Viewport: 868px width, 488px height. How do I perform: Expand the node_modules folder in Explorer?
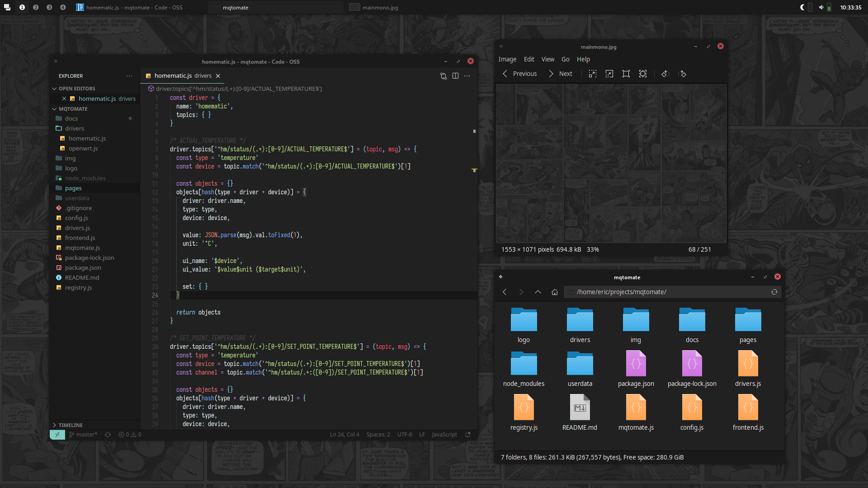coord(94,178)
